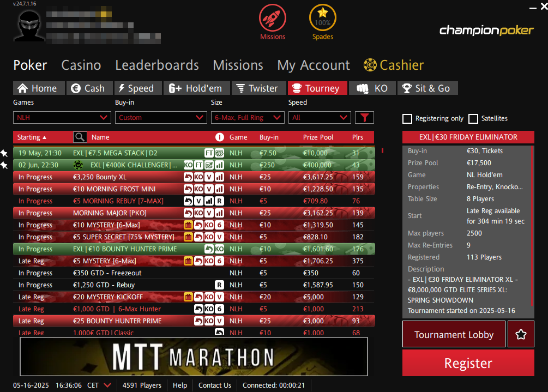Add tournament to favorites with star button

click(521, 334)
